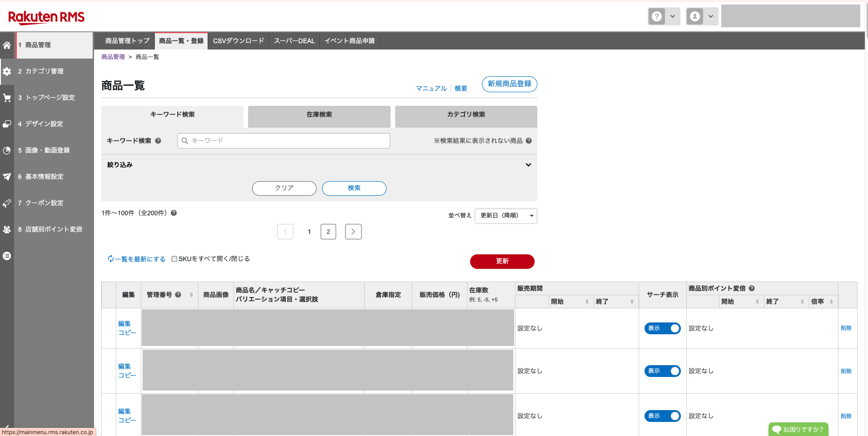Open トップページ設定 via cart icon

7,97
